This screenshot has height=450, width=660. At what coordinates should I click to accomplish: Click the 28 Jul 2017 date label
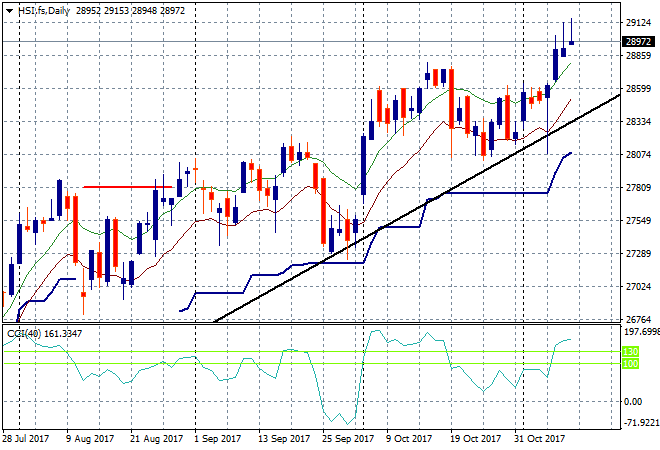tap(26, 439)
